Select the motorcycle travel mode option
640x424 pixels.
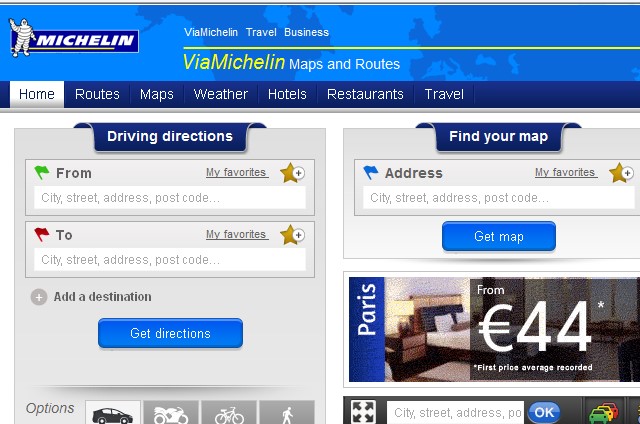point(171,413)
